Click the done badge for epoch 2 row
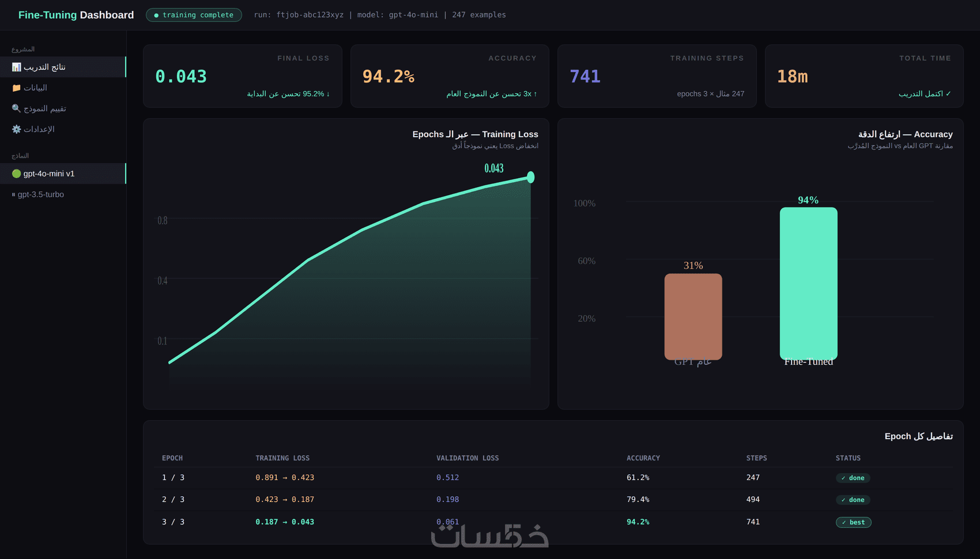 coord(853,500)
